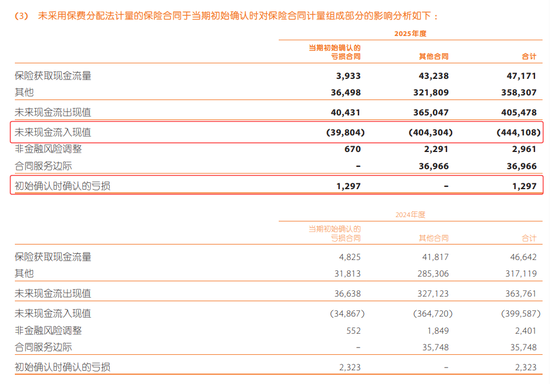
Task: Select 1,297 in the 2025 合计 column
Action: click(524, 186)
